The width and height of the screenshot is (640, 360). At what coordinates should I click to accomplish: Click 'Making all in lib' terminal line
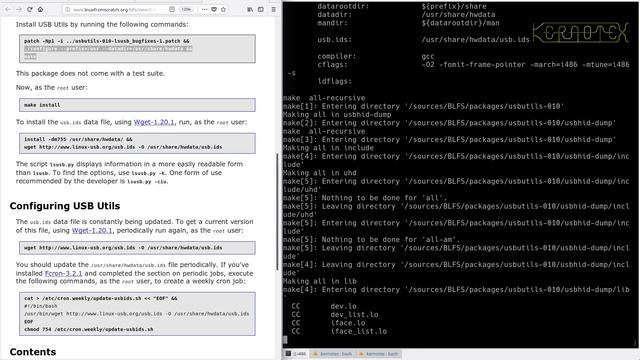(320, 281)
